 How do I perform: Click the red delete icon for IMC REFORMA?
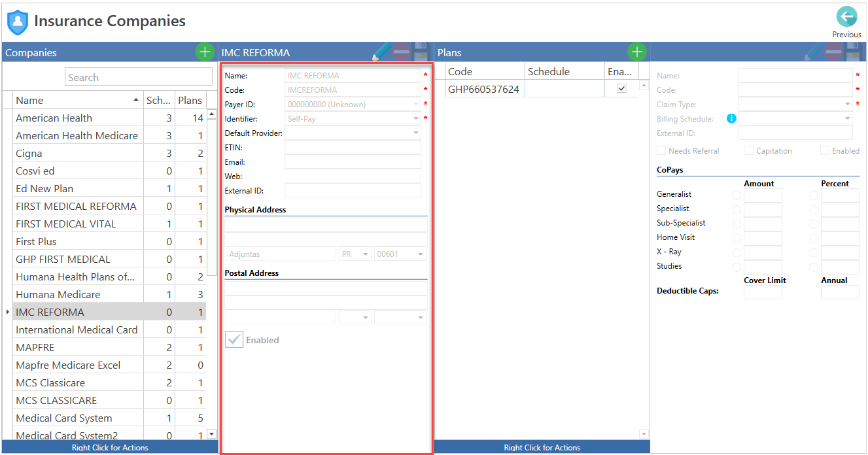tap(402, 52)
